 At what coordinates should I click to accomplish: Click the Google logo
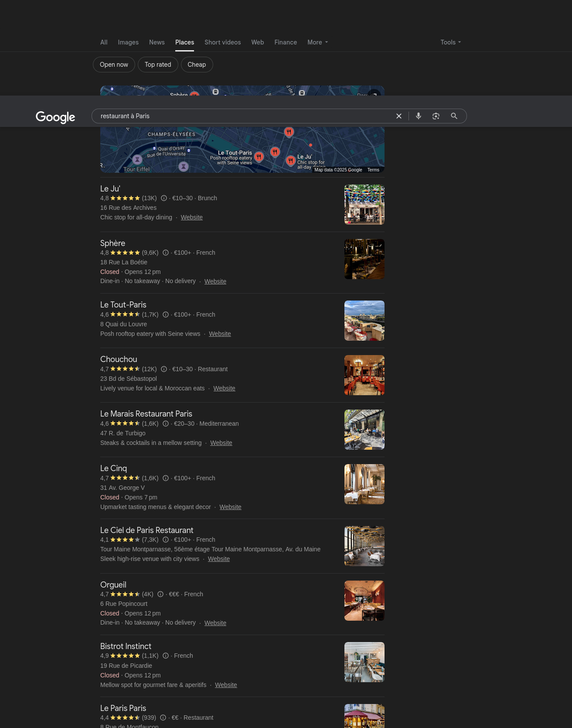(55, 117)
